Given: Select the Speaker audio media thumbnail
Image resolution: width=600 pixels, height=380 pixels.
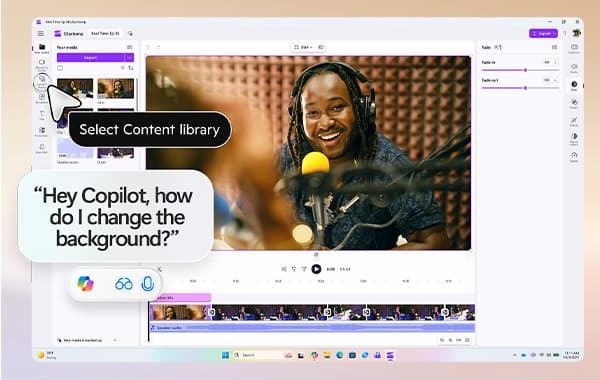Looking at the screenshot, I should [x=75, y=148].
